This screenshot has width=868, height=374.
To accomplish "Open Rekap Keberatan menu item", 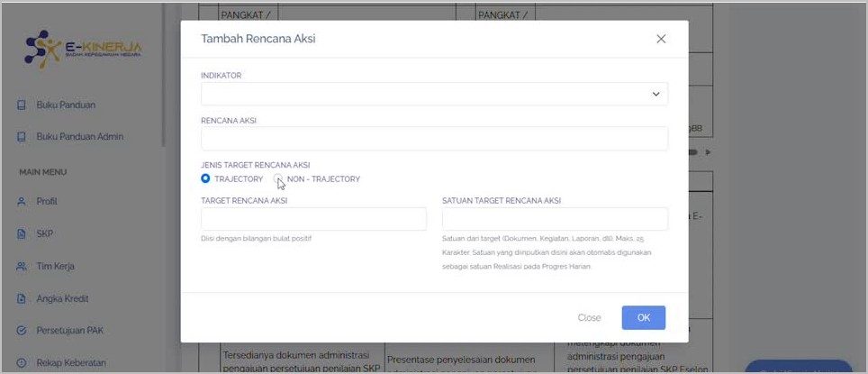I will [x=71, y=363].
